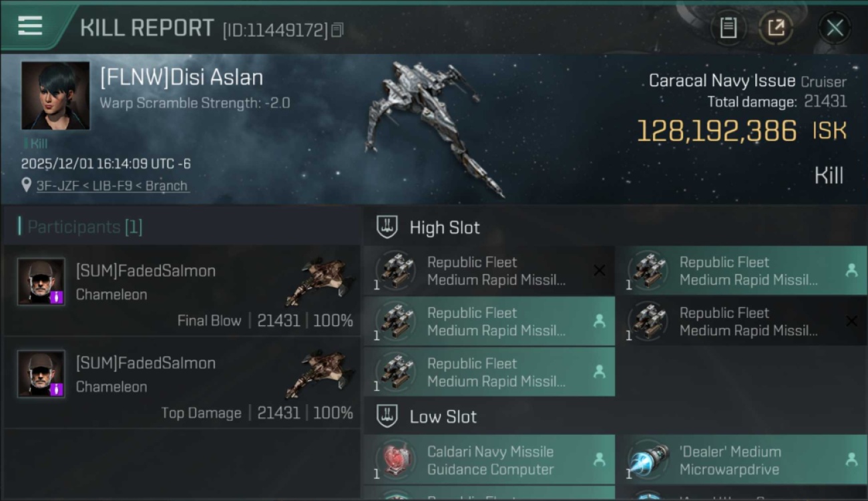Collapse the Participants section header
This screenshot has width=868, height=501.
[x=84, y=227]
